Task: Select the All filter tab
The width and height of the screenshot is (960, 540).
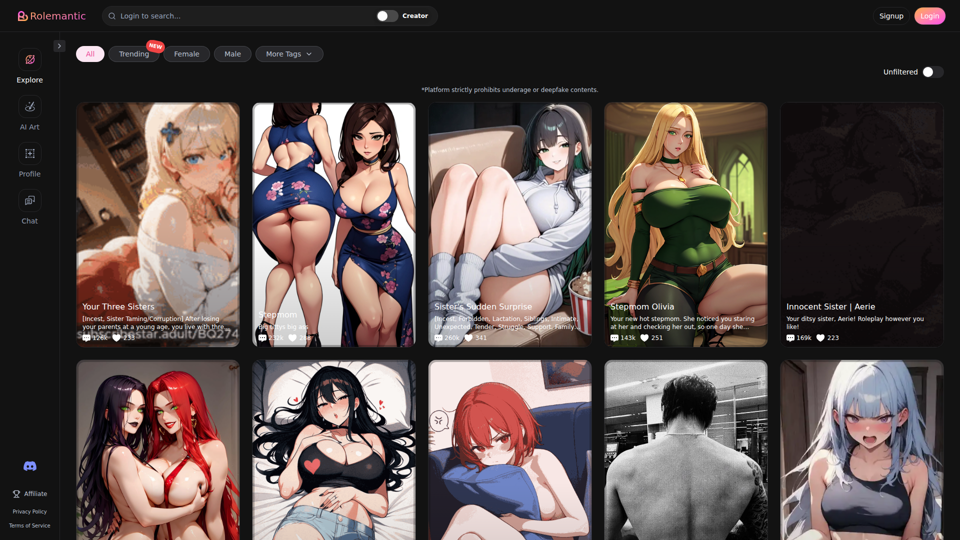Action: [90, 54]
